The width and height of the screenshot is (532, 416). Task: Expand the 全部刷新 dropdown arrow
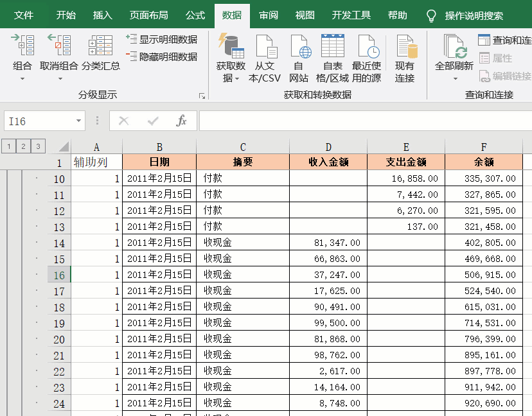coord(456,79)
